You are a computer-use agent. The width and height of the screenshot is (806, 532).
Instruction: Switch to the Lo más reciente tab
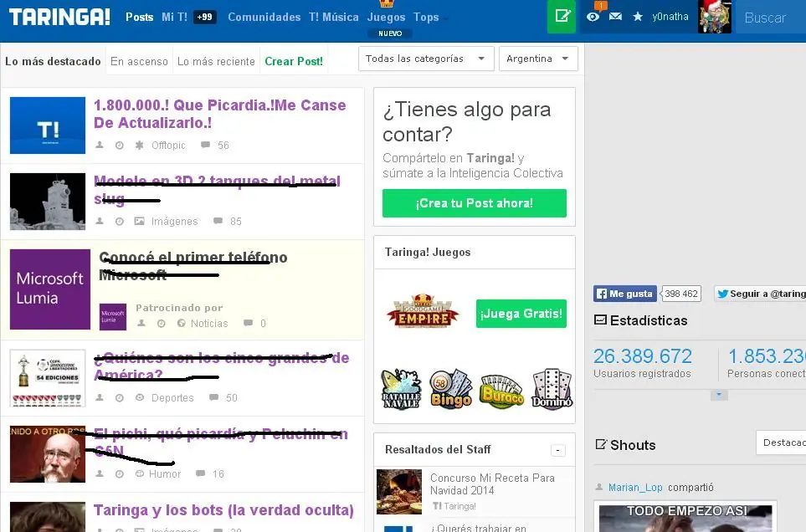pos(216,61)
